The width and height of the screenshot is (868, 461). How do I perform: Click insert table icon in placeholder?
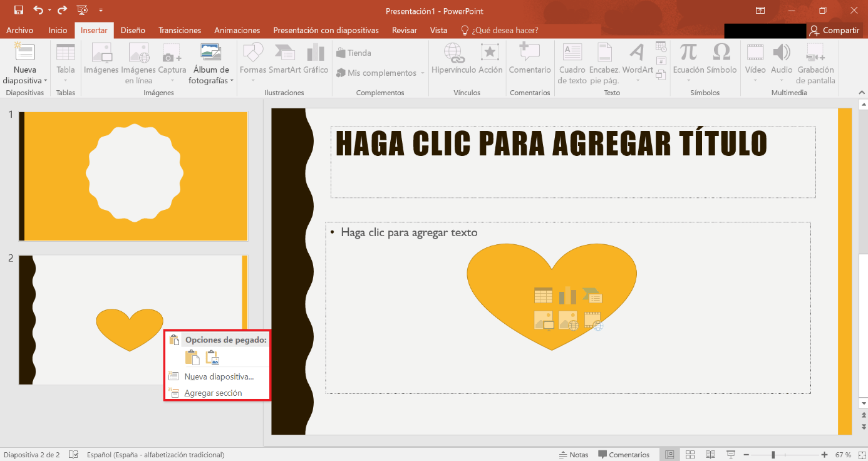543,295
